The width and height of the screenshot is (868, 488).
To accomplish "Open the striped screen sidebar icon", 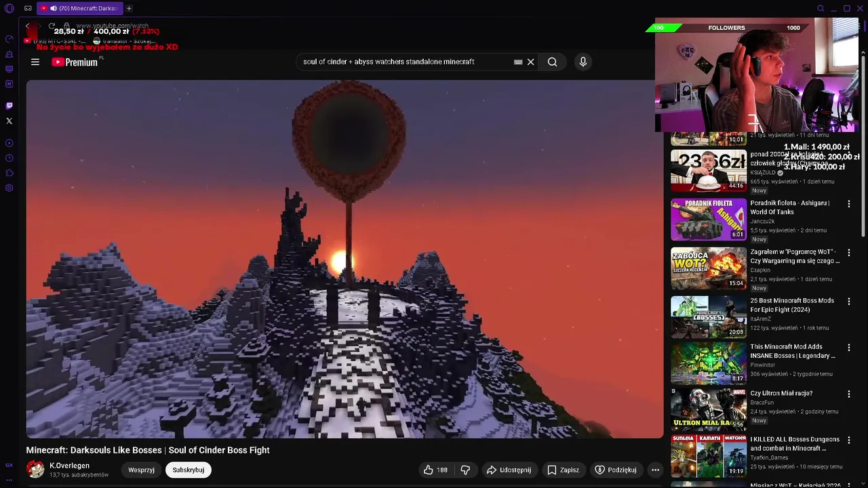I will click(x=9, y=69).
